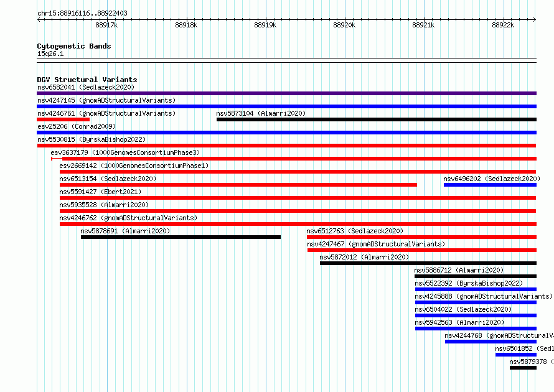Click the 88920k ruler tick label
Viewport: 554px width, 392px height.
[x=344, y=25]
